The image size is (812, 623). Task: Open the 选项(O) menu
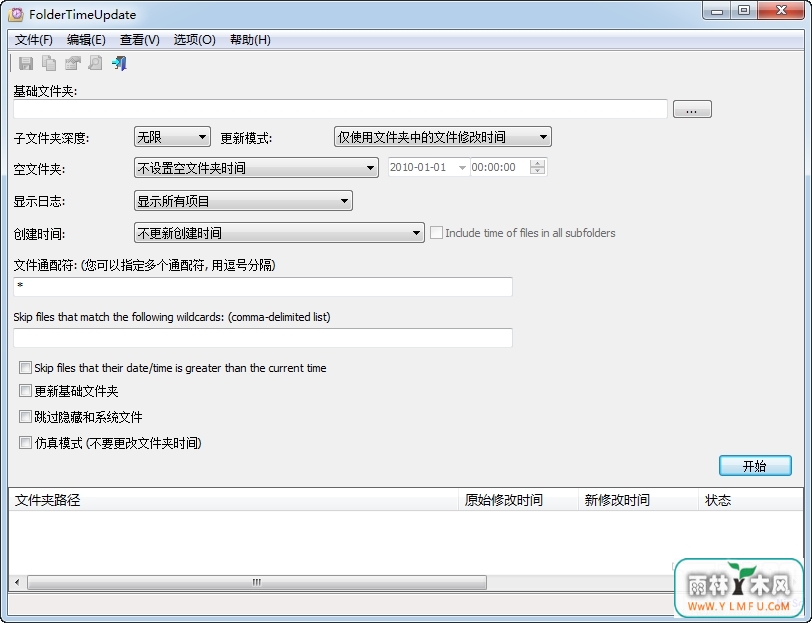pyautogui.click(x=194, y=40)
